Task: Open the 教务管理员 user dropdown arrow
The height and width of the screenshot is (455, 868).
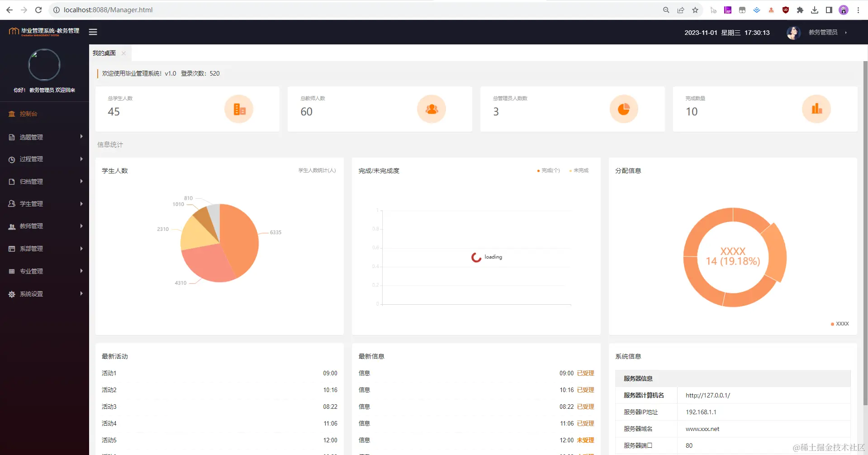Action: (846, 33)
